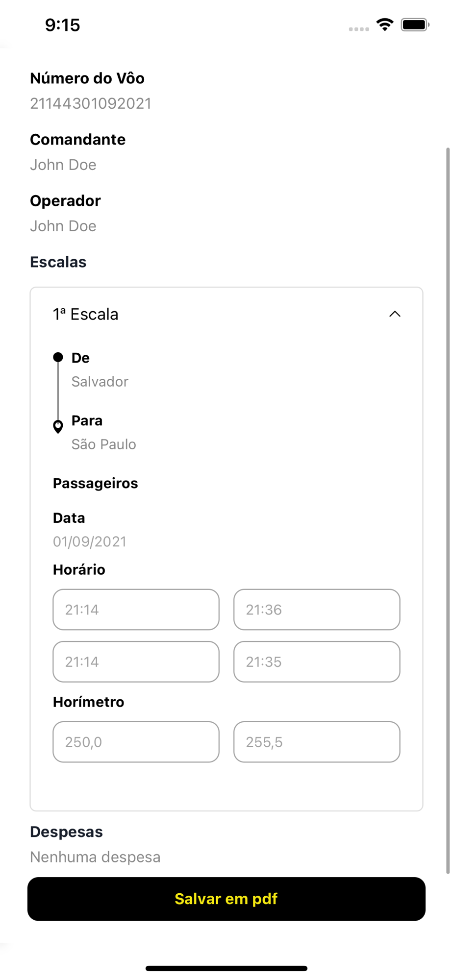
Task: Tap the São Paulo destination text
Action: (104, 444)
